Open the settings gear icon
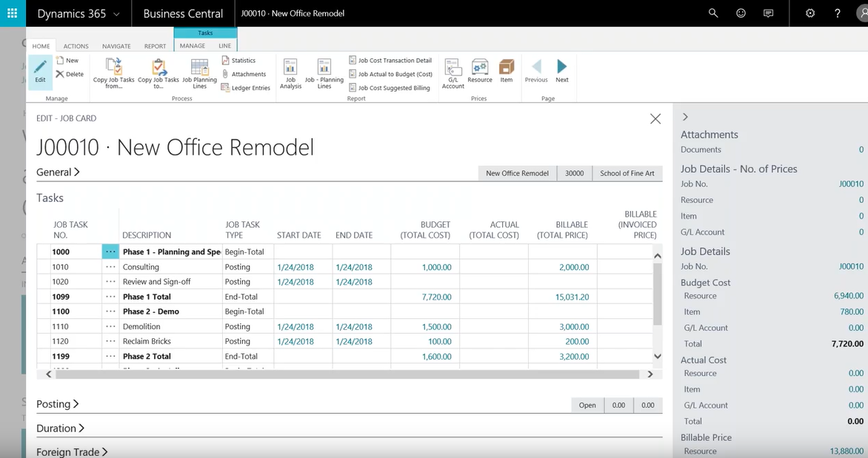This screenshot has width=868, height=458. point(810,13)
